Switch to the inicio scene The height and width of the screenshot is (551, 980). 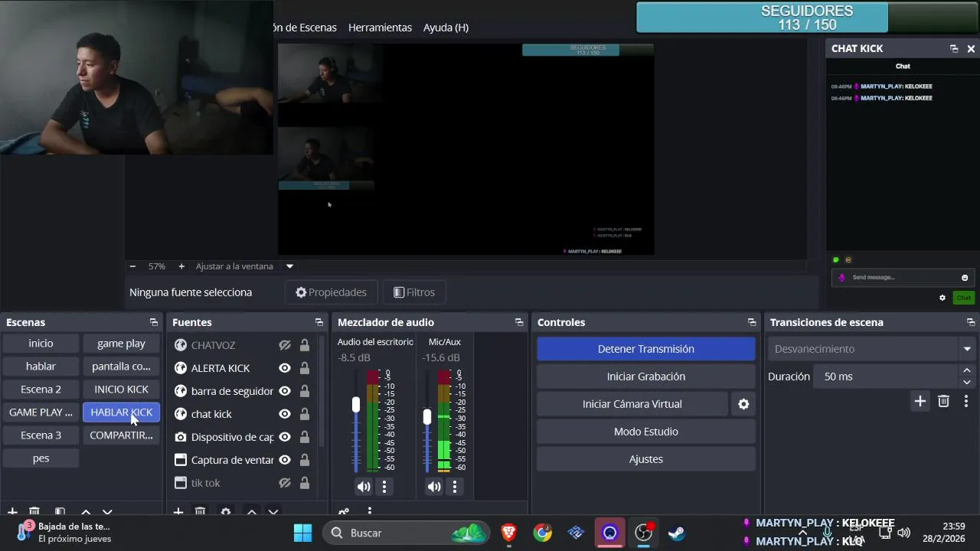tap(41, 344)
